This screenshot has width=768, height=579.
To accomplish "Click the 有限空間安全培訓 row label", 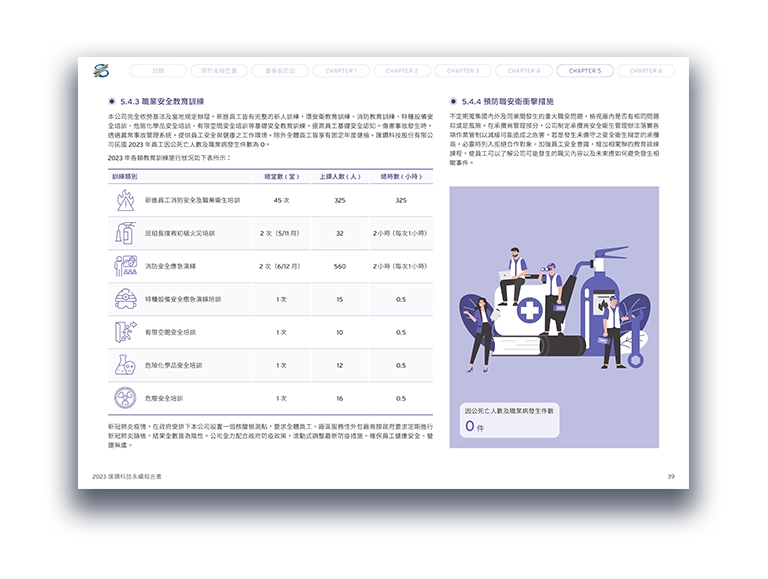I will [170, 332].
